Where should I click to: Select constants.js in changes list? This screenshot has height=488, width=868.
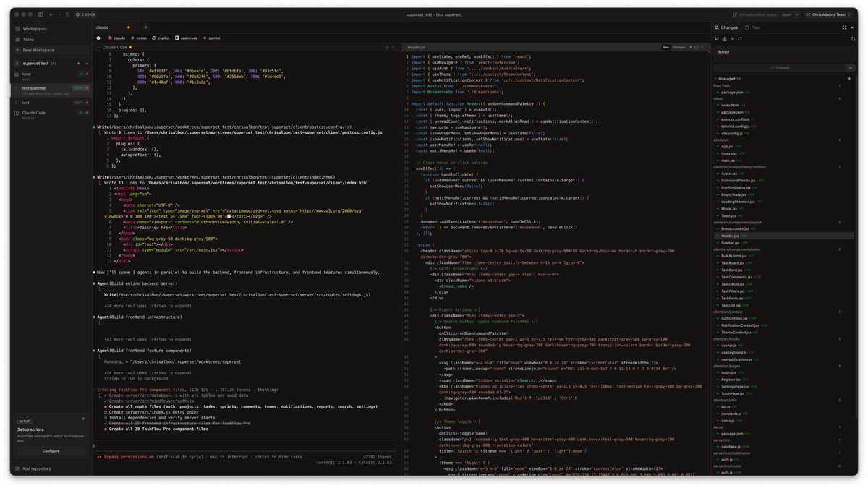784,414
